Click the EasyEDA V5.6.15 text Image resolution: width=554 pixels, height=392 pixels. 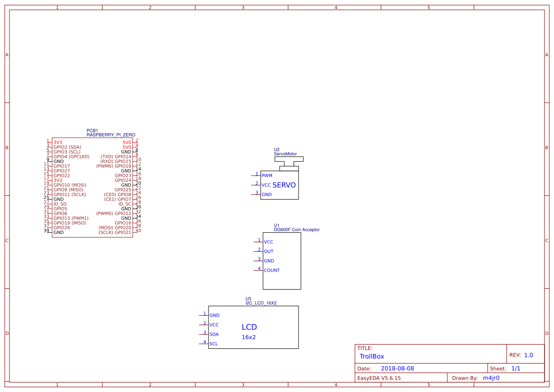[x=379, y=378]
